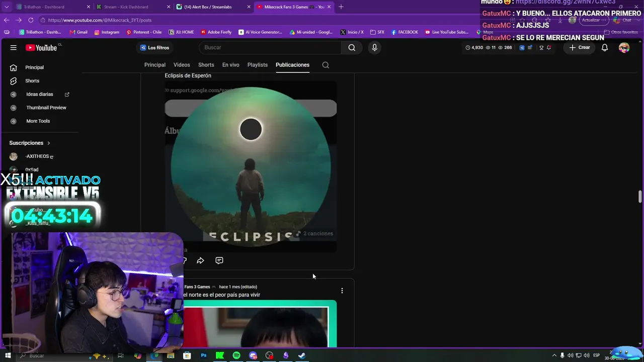
Task: Open the Instagram bookmark
Action: 107,32
